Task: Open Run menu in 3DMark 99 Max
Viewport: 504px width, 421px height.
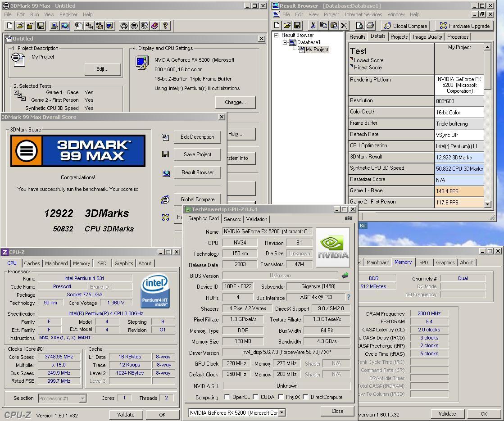Action: point(34,14)
